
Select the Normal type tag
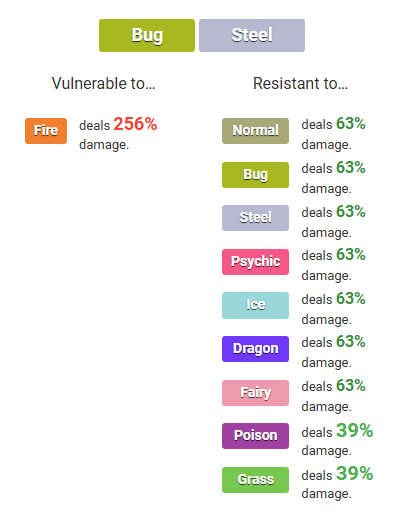[255, 131]
